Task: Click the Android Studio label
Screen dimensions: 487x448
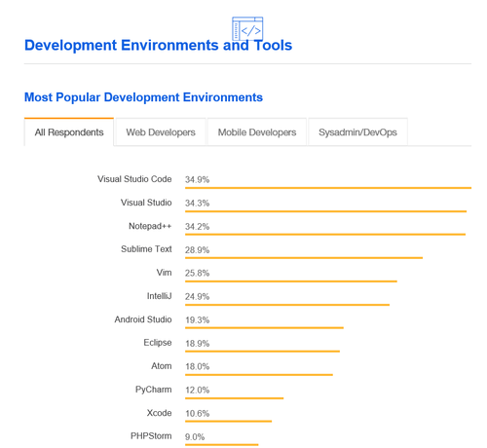Action: tap(143, 319)
